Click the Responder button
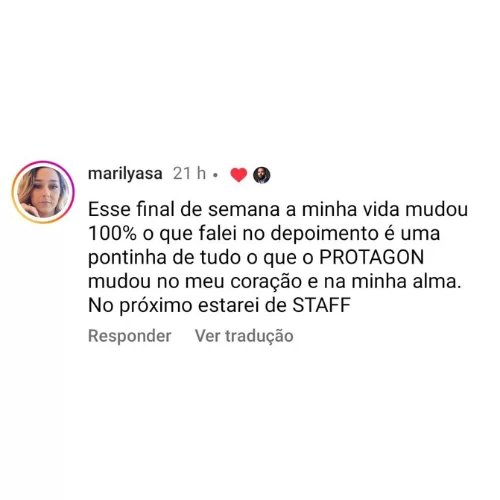Viewport: 500px width, 500px height. [x=130, y=336]
